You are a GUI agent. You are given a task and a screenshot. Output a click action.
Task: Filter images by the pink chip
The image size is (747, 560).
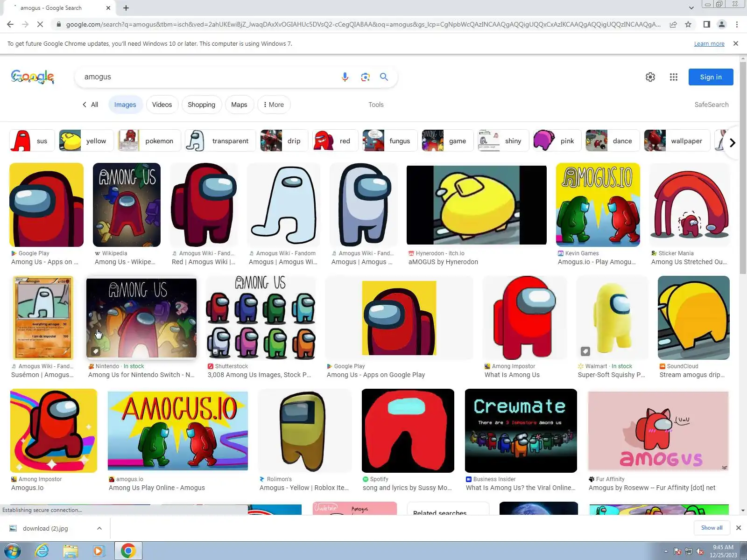(557, 141)
